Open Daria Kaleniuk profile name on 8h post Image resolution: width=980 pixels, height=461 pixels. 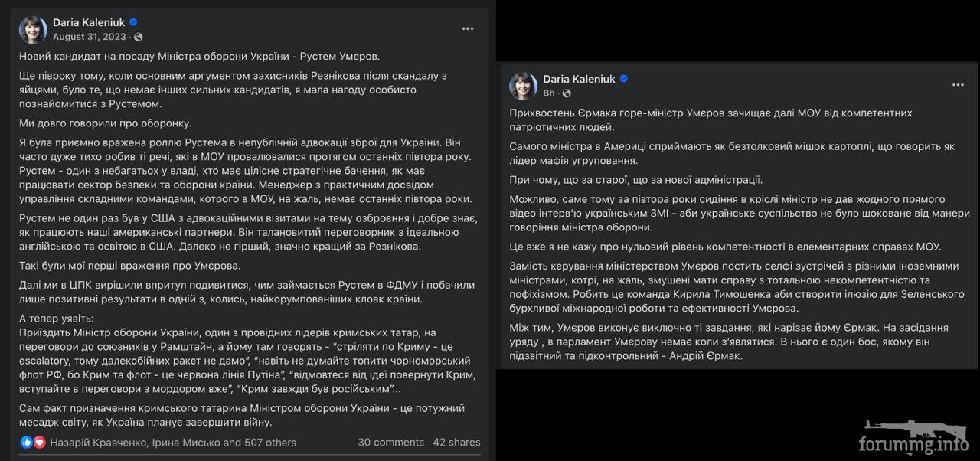coord(579,79)
